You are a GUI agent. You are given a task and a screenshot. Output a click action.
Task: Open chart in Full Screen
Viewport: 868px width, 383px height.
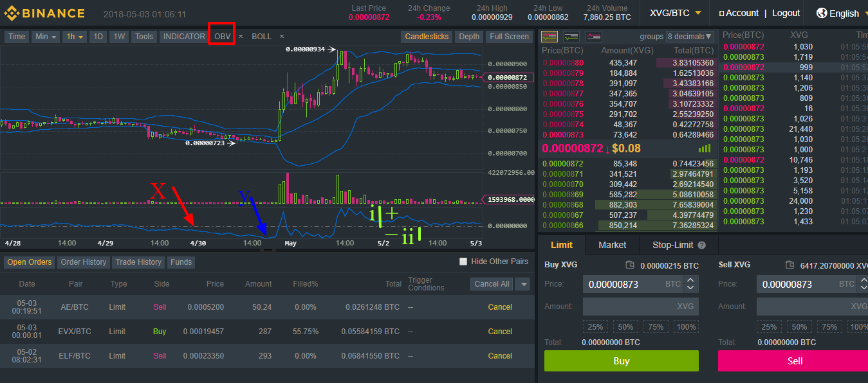click(509, 37)
